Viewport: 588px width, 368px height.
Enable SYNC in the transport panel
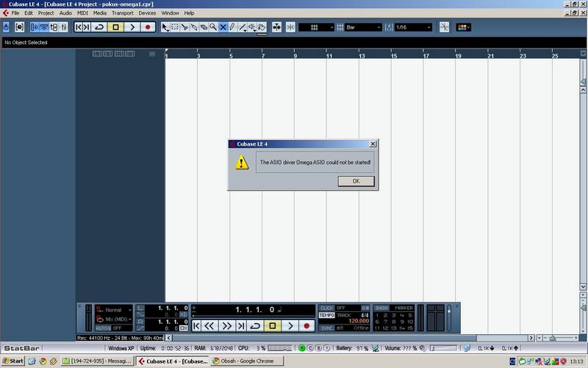326,328
